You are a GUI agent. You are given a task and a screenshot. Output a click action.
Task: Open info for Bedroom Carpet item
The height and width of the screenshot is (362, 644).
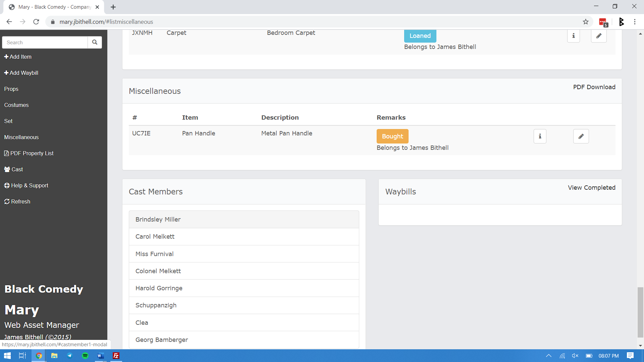tap(573, 36)
